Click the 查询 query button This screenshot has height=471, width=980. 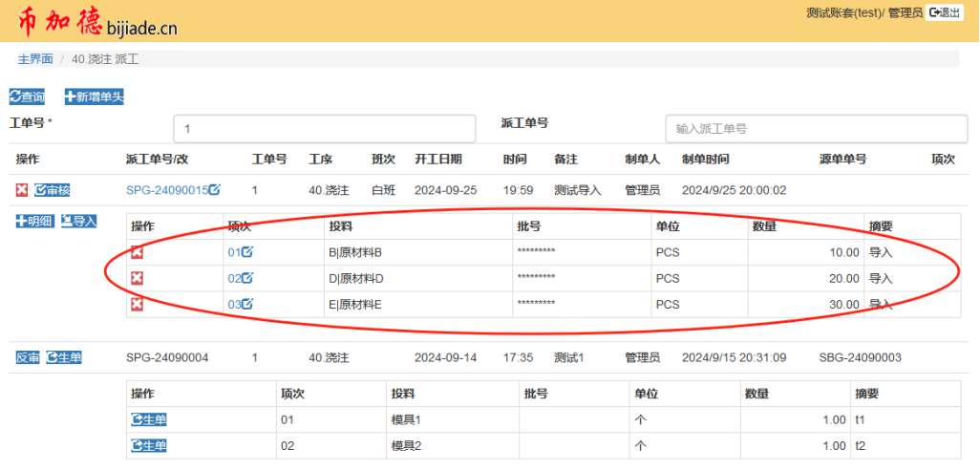pos(27,96)
